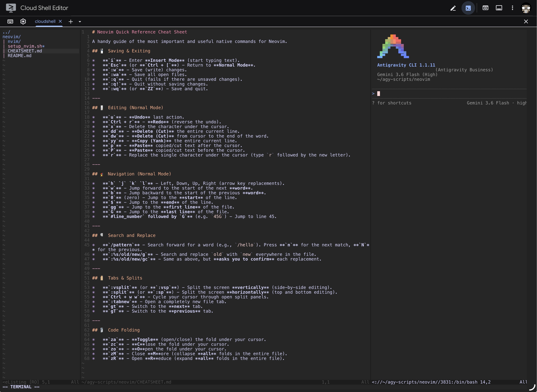Viewport: 537px width, 392px height.
Task: Close the cloudshell tab
Action: pyautogui.click(x=60, y=21)
